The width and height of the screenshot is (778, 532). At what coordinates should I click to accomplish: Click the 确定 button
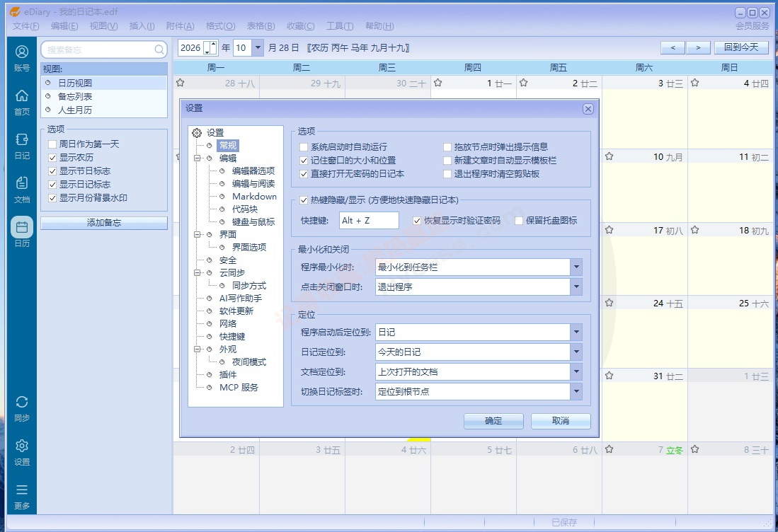493,421
